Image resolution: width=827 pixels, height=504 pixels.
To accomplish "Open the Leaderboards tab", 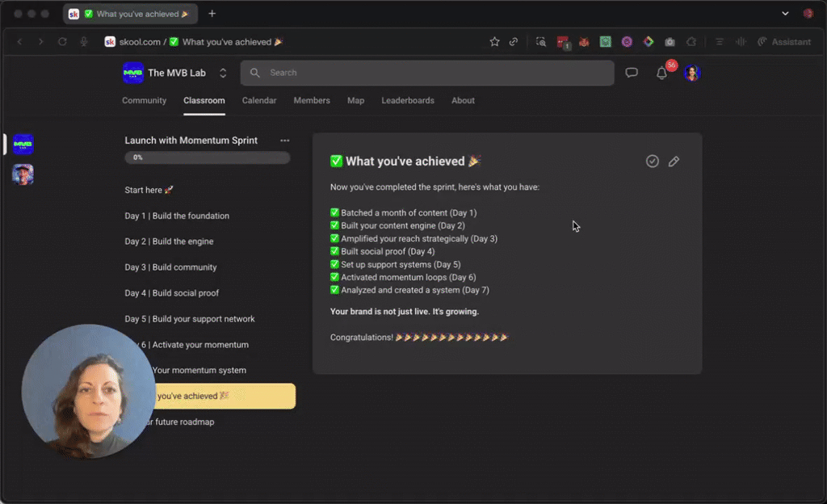I will click(408, 100).
